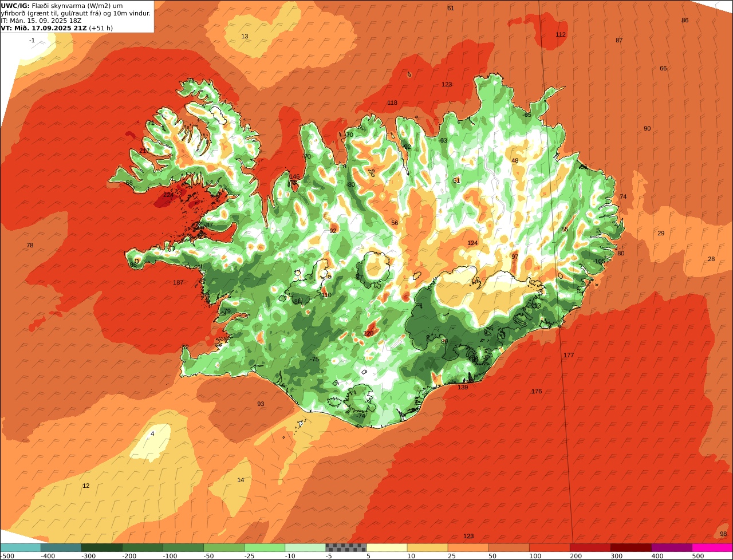The width and height of the screenshot is (733, 560).
Task: Click the land value '55'
Action: point(565,229)
